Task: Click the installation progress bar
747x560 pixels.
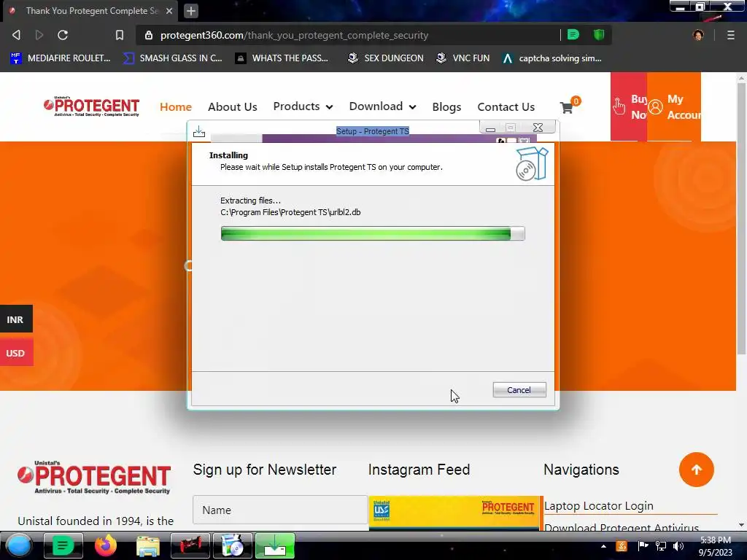Action: (x=373, y=233)
